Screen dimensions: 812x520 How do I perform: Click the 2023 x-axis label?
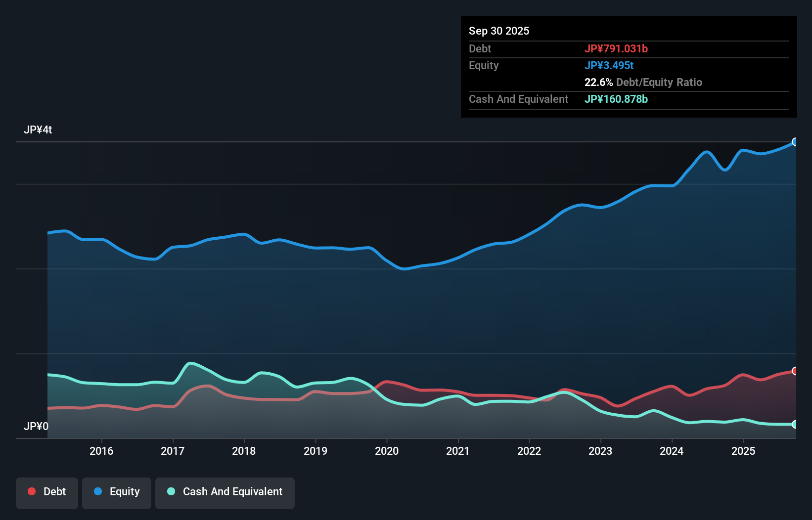coord(600,451)
